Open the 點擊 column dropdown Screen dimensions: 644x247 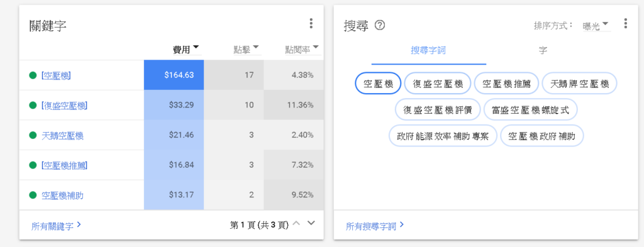[x=247, y=49]
